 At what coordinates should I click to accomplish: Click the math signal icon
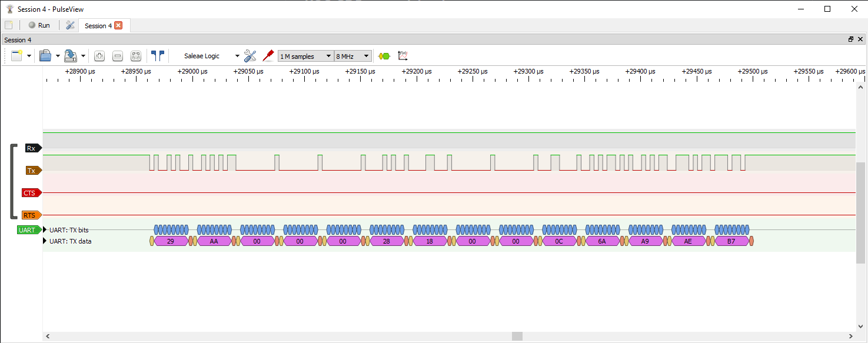point(403,56)
